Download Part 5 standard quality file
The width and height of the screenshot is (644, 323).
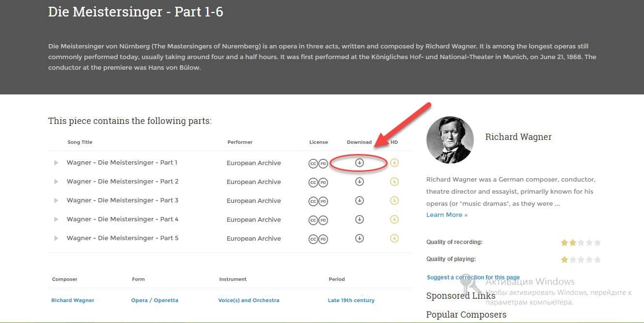coord(359,238)
